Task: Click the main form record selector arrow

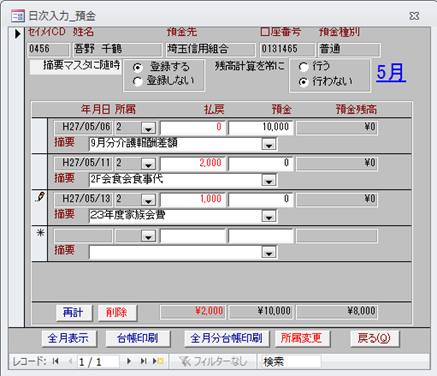Action: (x=17, y=34)
